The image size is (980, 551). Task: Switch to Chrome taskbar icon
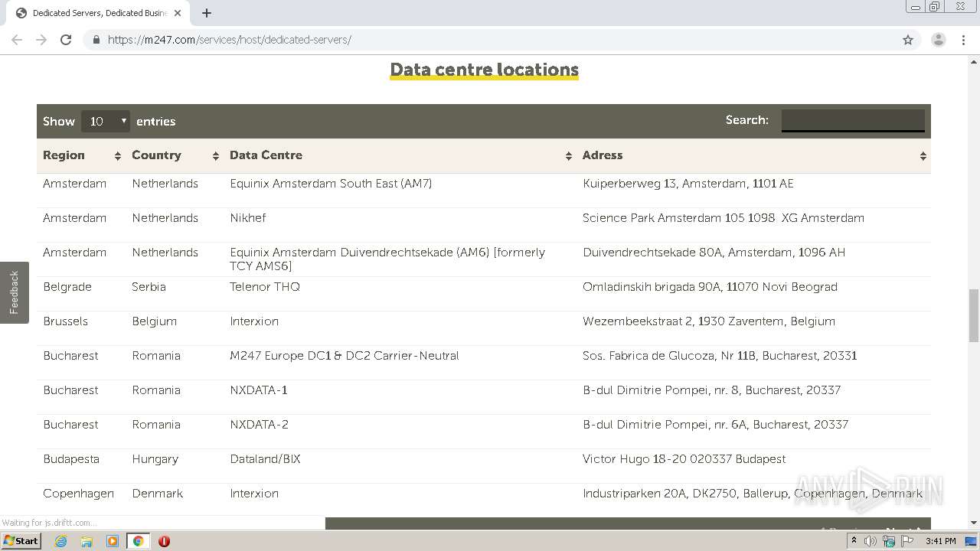138,541
